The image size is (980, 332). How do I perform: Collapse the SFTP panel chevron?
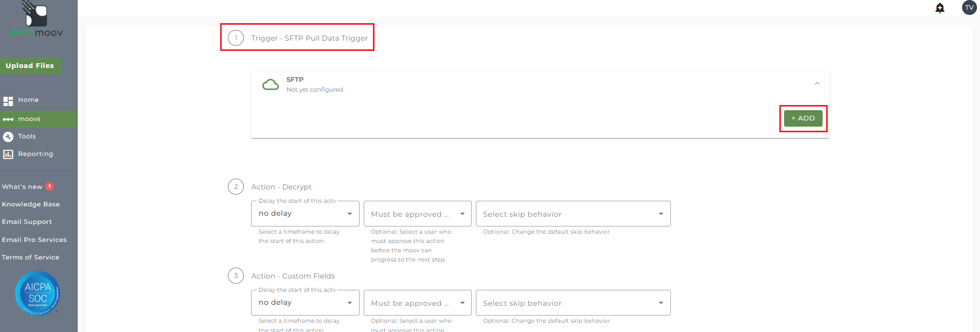tap(817, 83)
